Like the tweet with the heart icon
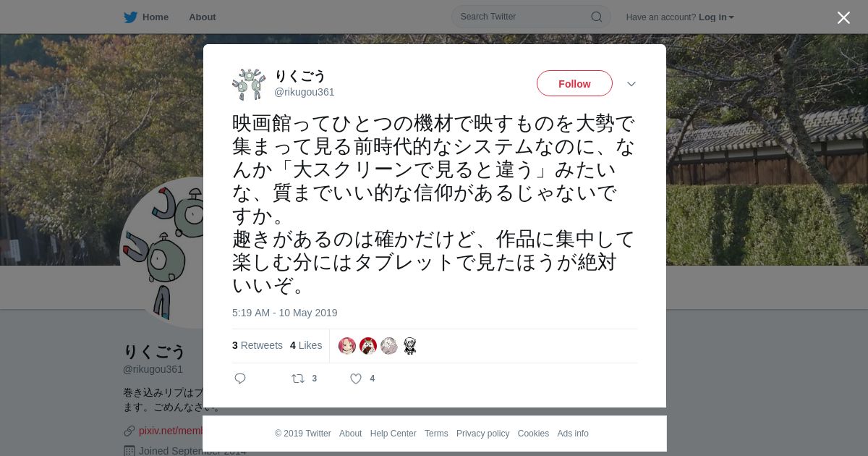868x456 pixels. pos(356,379)
